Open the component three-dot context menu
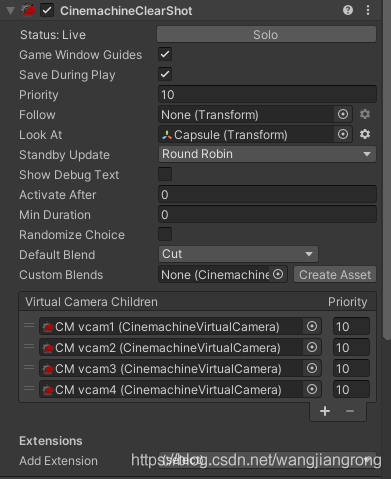Image resolution: width=391 pixels, height=479 pixels. tap(368, 10)
